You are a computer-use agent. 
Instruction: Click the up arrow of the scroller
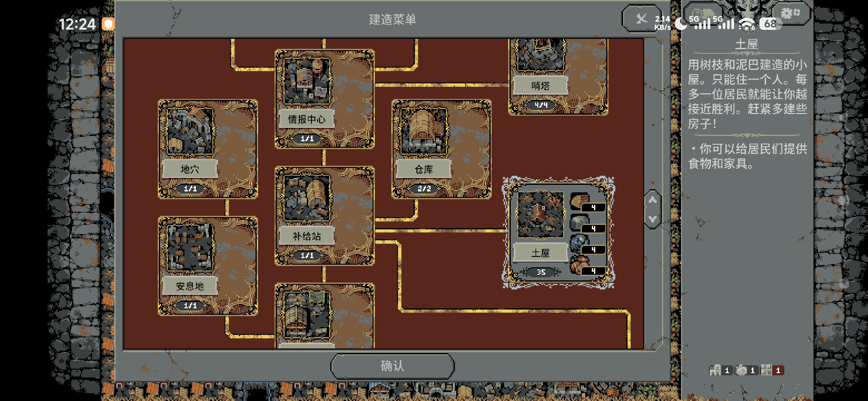[x=653, y=200]
